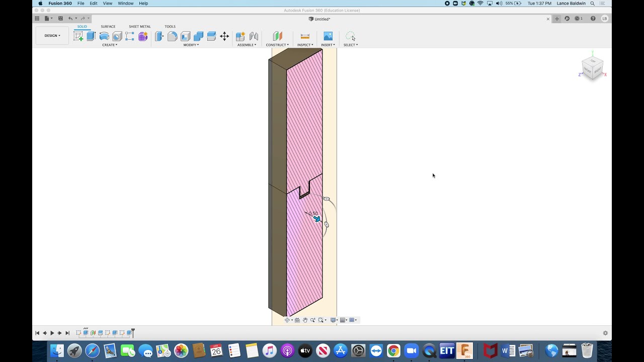This screenshot has width=644, height=362.
Task: Switch to the TOOLS tab
Action: point(170,27)
